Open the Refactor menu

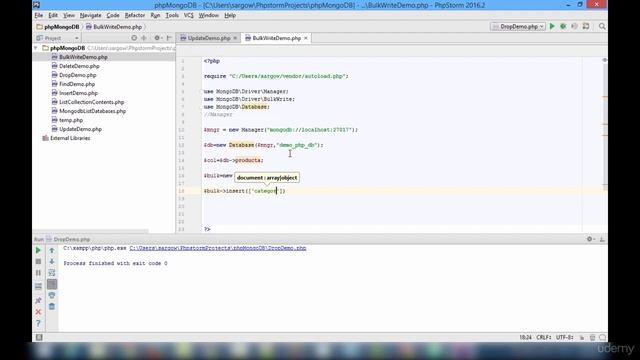[135, 16]
